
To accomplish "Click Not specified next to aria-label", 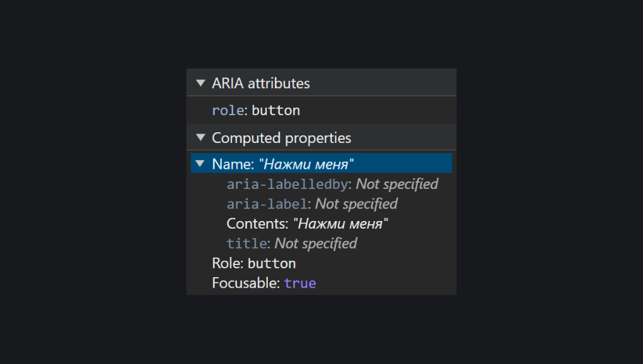I will (356, 203).
